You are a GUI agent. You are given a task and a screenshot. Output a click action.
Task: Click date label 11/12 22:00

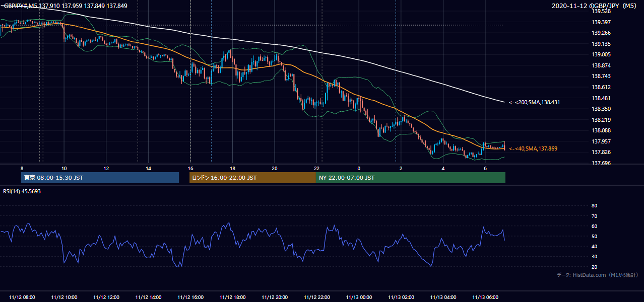(316, 297)
